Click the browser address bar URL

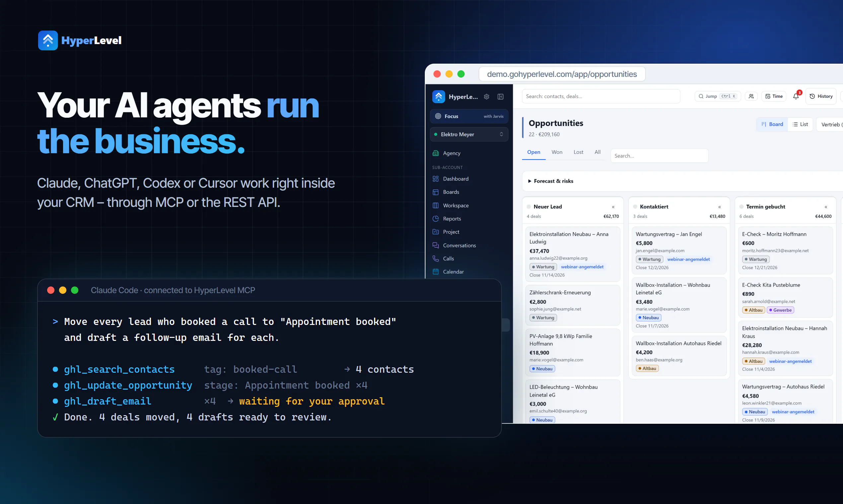(562, 74)
